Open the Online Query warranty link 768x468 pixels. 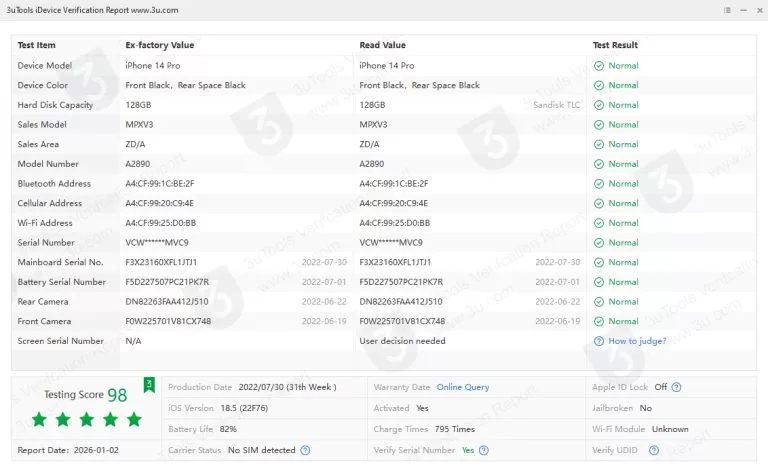(x=463, y=387)
